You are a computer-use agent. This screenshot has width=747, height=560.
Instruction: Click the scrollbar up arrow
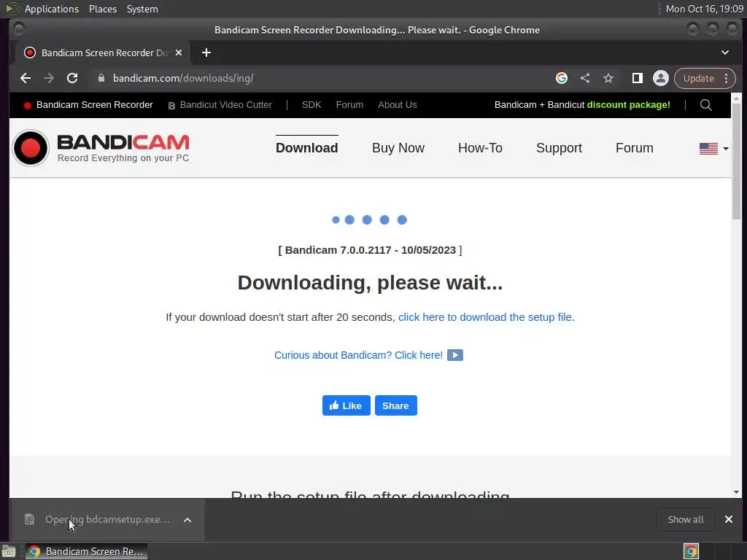(737, 98)
